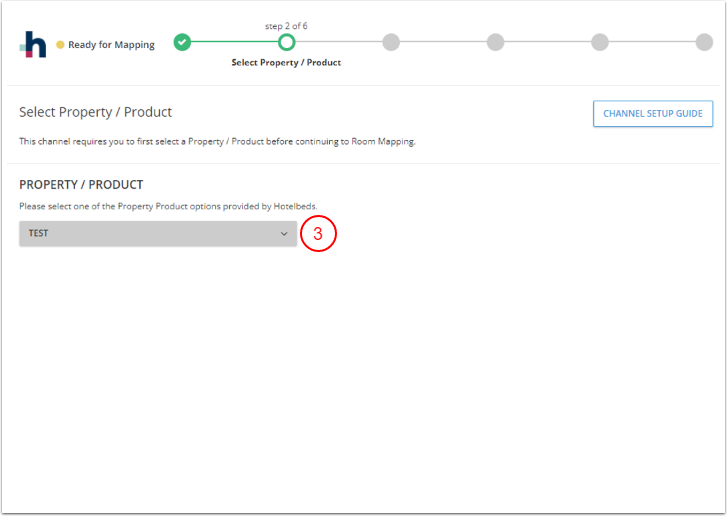Click the red circled number 3 marker
727x516 pixels.
pyautogui.click(x=318, y=234)
